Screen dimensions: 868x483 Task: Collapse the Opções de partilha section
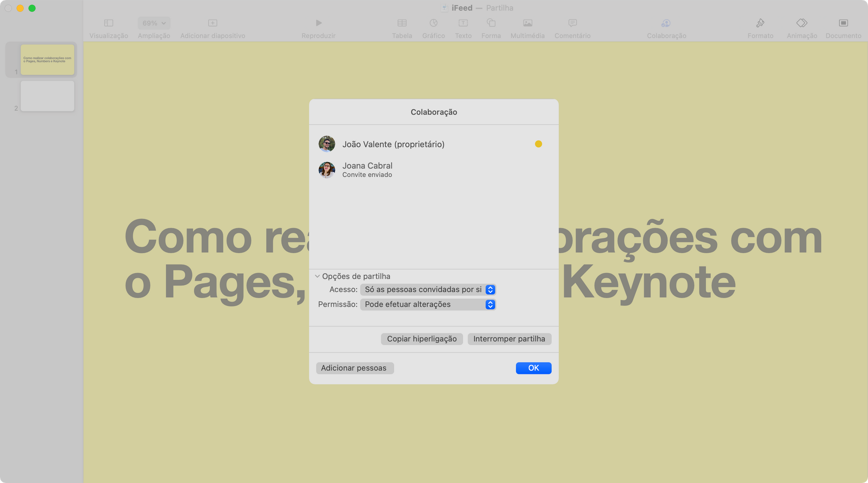(x=317, y=276)
